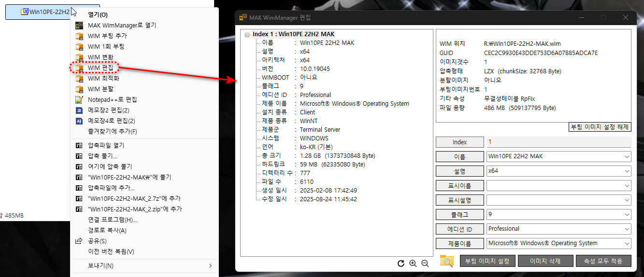Click the box icon next to WIM 분할
Image resolution: width=644 pixels, height=277 pixels.
pos(79,89)
